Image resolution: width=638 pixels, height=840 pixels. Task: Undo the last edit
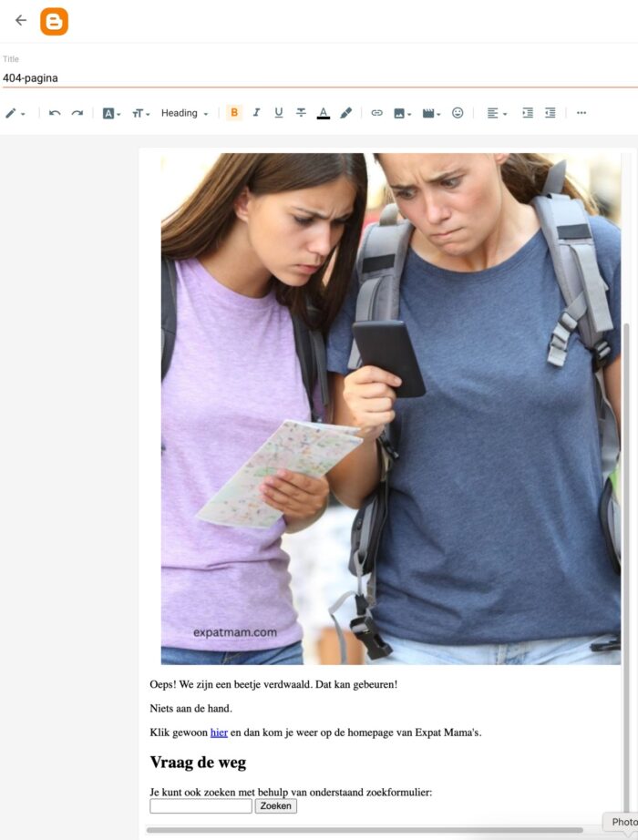pos(55,113)
